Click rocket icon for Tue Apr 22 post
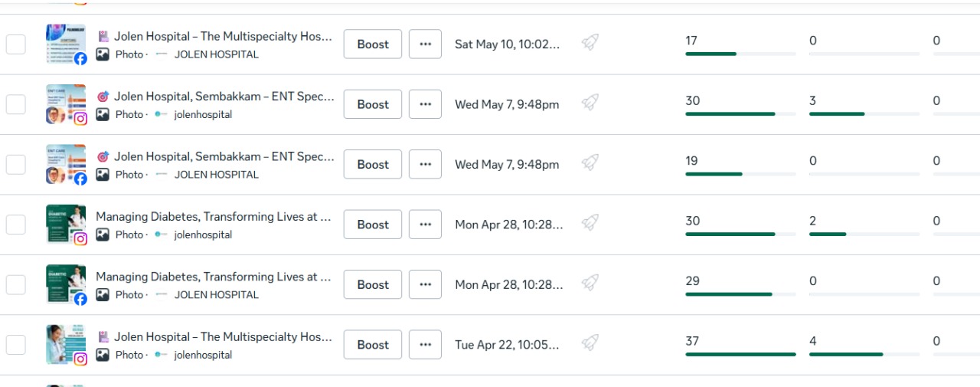 [x=590, y=343]
